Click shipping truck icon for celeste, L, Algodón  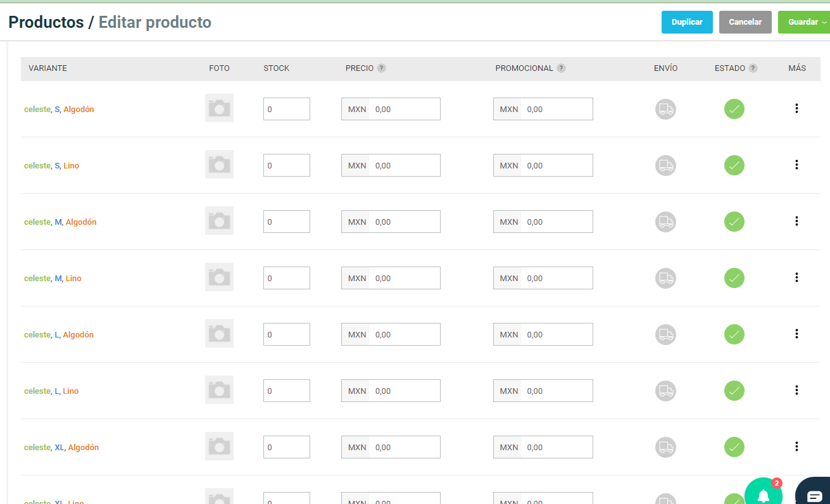point(665,334)
